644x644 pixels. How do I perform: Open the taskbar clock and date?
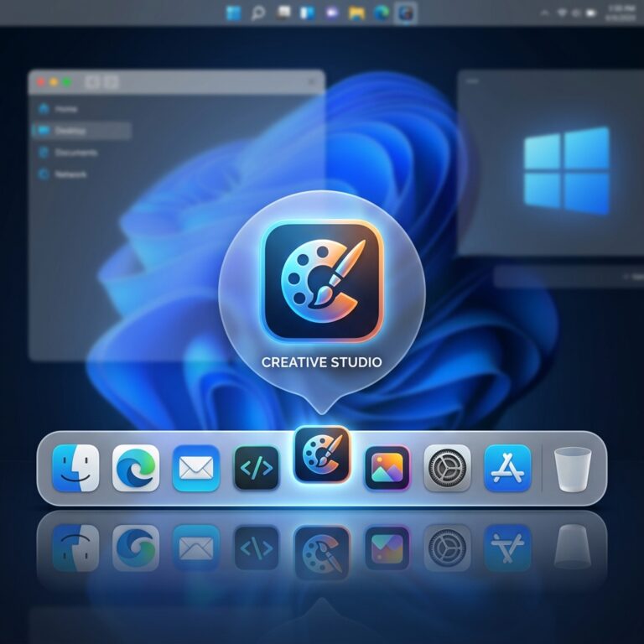pyautogui.click(x=621, y=13)
